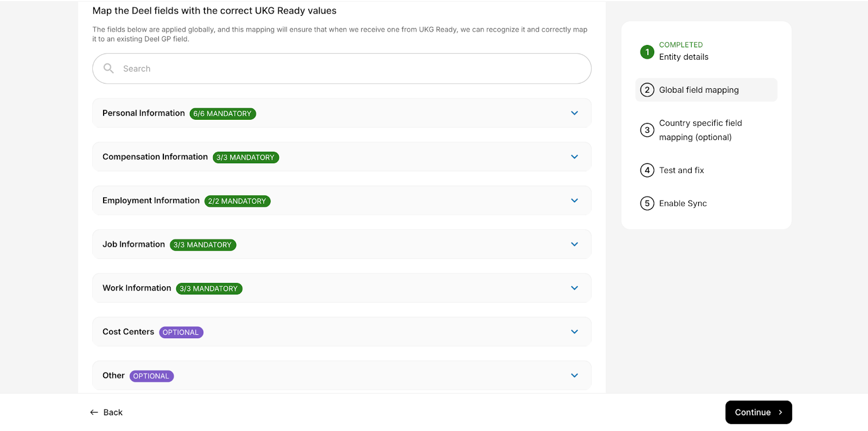Click the Work Information heading
The height and width of the screenshot is (431, 868).
point(137,288)
